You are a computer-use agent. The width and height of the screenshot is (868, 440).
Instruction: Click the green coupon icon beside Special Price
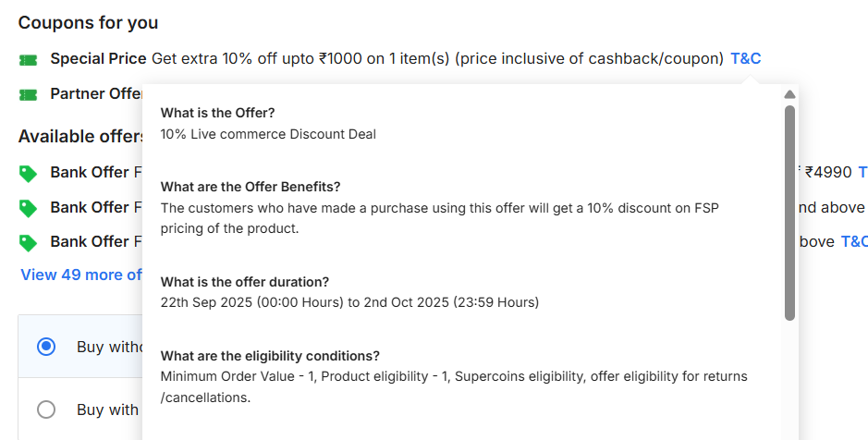click(x=28, y=60)
